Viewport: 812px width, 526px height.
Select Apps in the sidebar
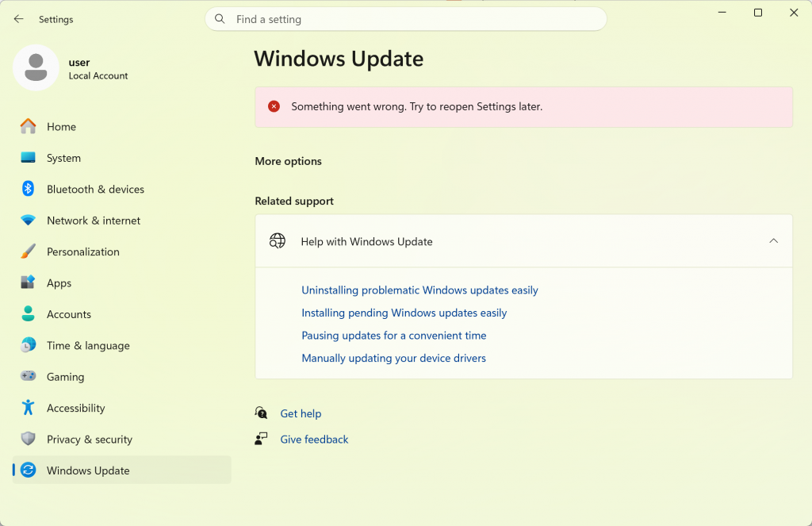coord(121,282)
